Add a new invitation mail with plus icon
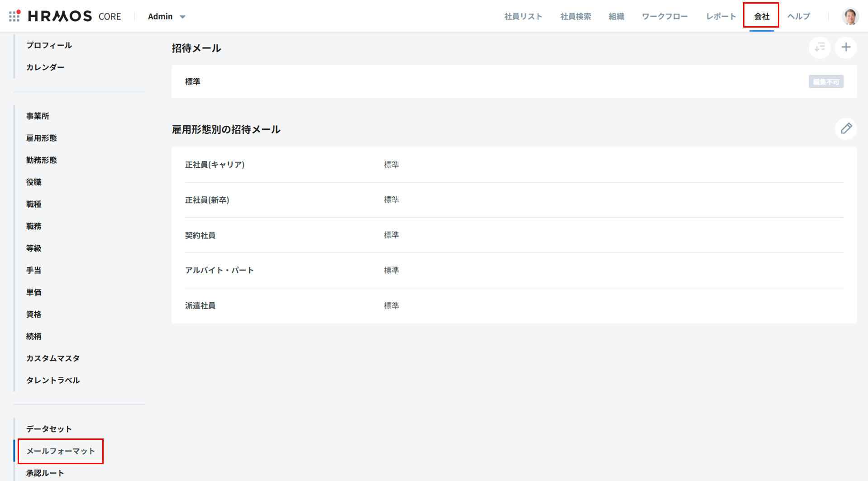 845,48
